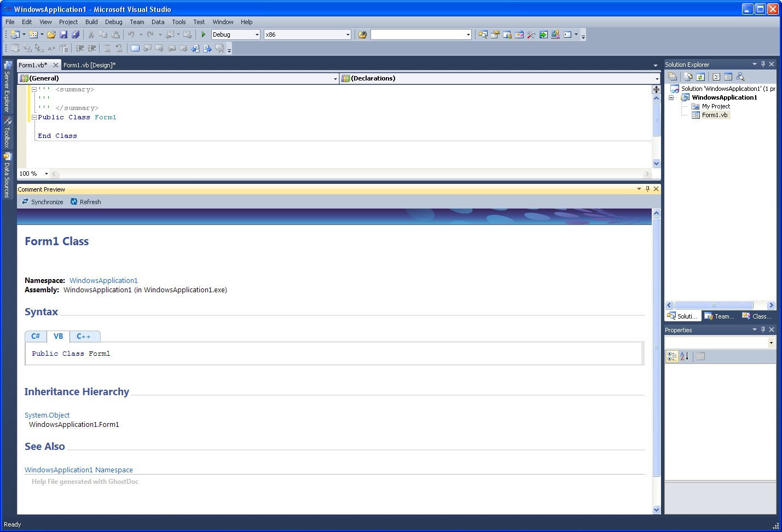Toggle auto-hide pin on Solution Explorer
Image resolution: width=782 pixels, height=532 pixels.
763,64
